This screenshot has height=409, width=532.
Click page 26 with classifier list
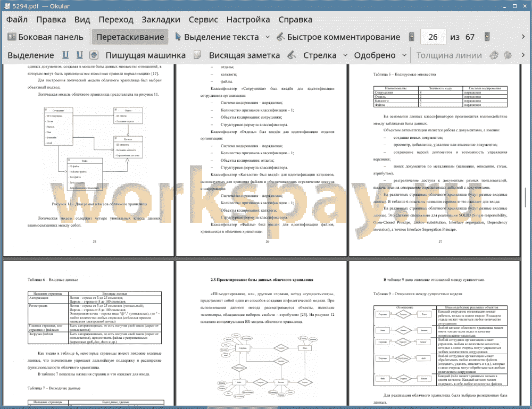click(x=261, y=160)
